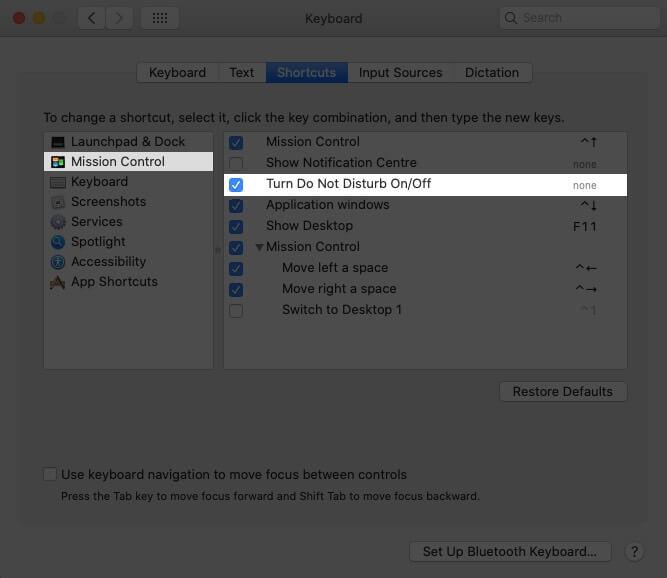Viewport: 667px width, 578px height.
Task: Switch to the Input Sources tab
Action: [400, 73]
